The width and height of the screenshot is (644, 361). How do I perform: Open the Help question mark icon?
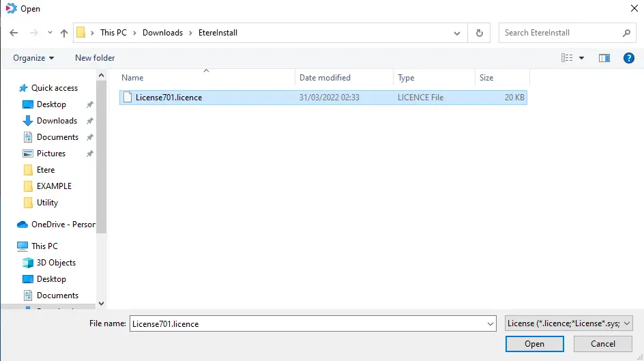(x=629, y=58)
